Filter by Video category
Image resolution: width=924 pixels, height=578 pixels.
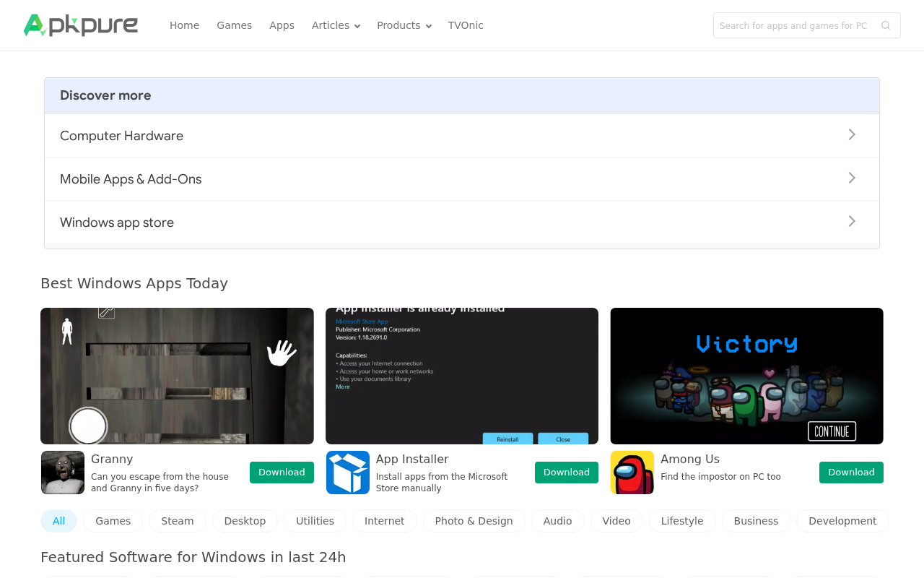616,521
